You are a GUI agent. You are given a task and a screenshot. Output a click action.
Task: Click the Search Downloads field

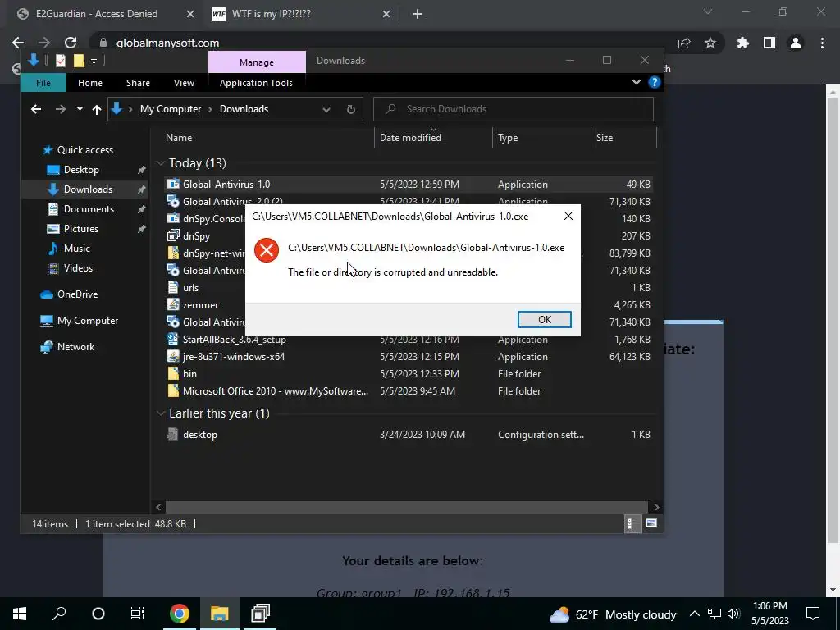click(x=514, y=109)
